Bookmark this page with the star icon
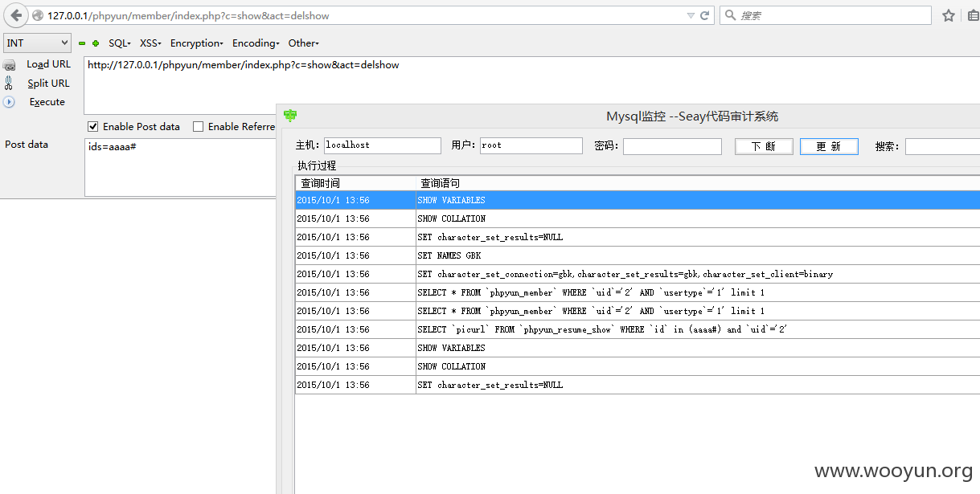Image resolution: width=980 pixels, height=494 pixels. [949, 15]
